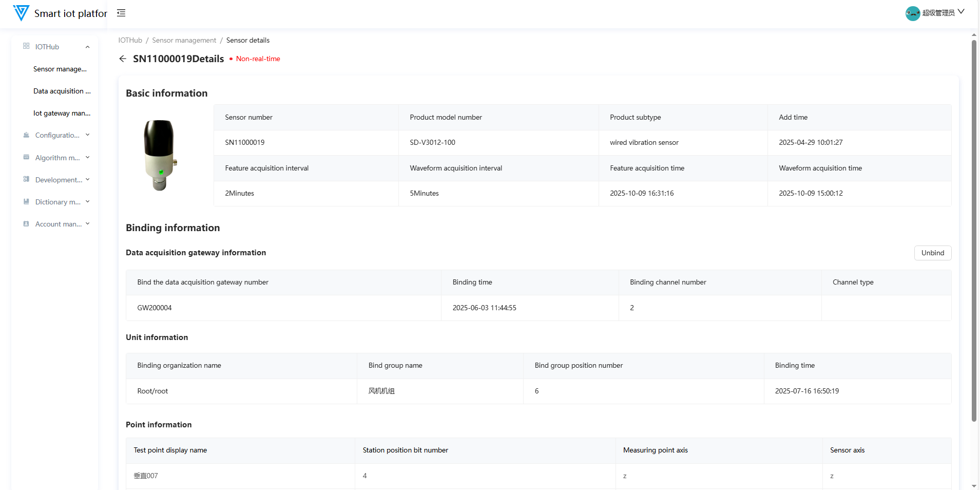
Task: Click the IOTHub grid icon in sidebar
Action: (x=26, y=46)
